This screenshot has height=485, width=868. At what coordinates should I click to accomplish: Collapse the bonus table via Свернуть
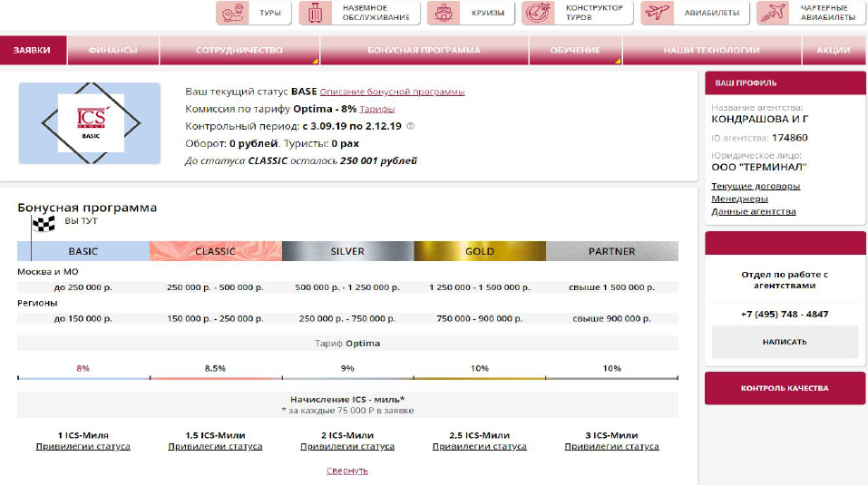[x=347, y=470]
